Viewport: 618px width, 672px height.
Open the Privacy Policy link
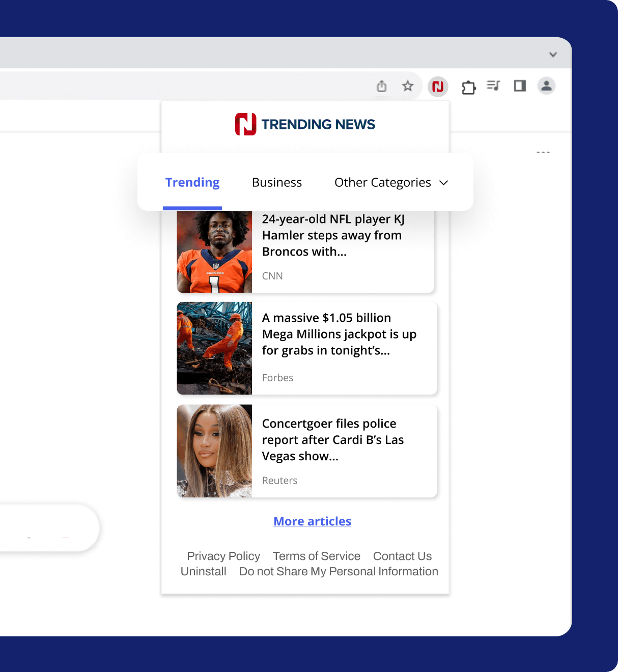pyautogui.click(x=223, y=556)
